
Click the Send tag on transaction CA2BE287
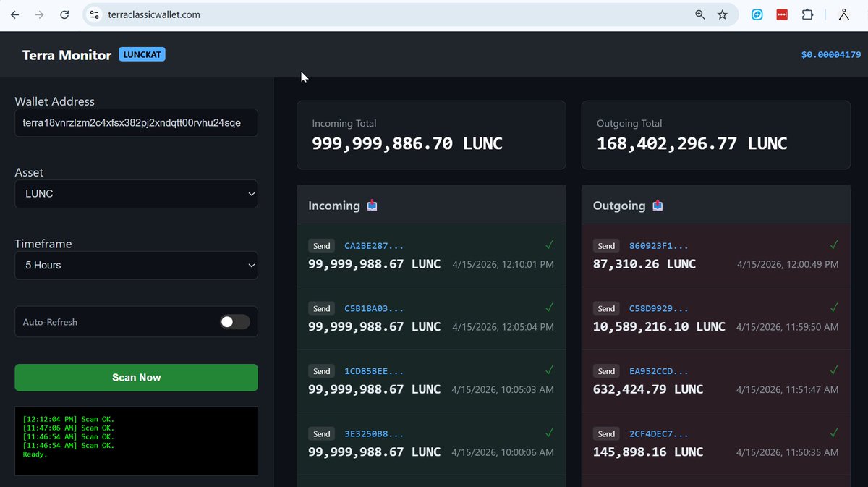(x=322, y=246)
